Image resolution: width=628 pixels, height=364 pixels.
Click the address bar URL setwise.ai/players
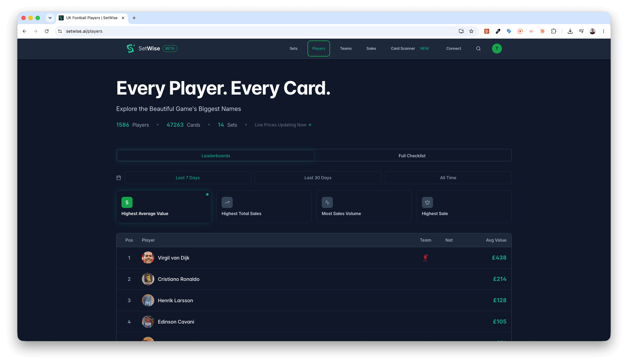[x=84, y=31]
